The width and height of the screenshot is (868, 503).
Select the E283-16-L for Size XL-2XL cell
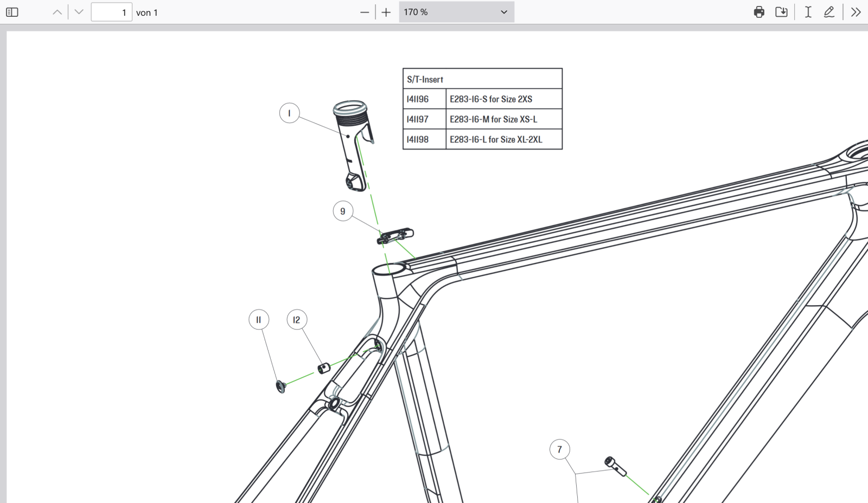(503, 139)
